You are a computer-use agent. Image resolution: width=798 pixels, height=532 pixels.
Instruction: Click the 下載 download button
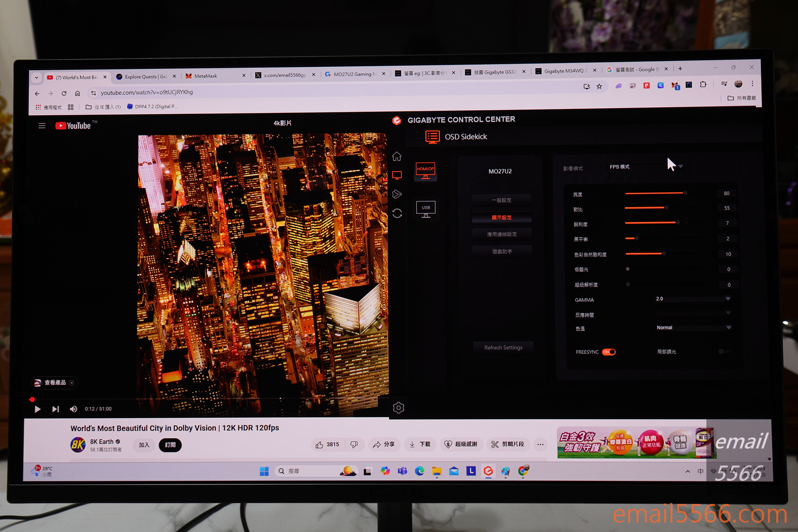pos(420,444)
